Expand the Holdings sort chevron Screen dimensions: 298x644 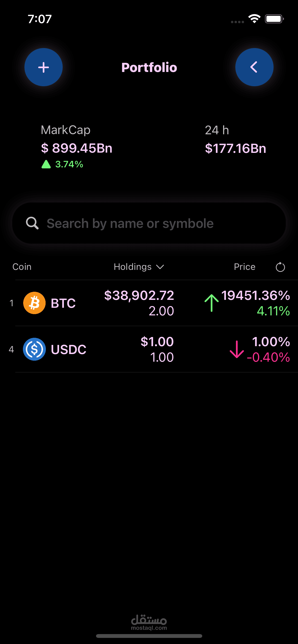click(160, 267)
